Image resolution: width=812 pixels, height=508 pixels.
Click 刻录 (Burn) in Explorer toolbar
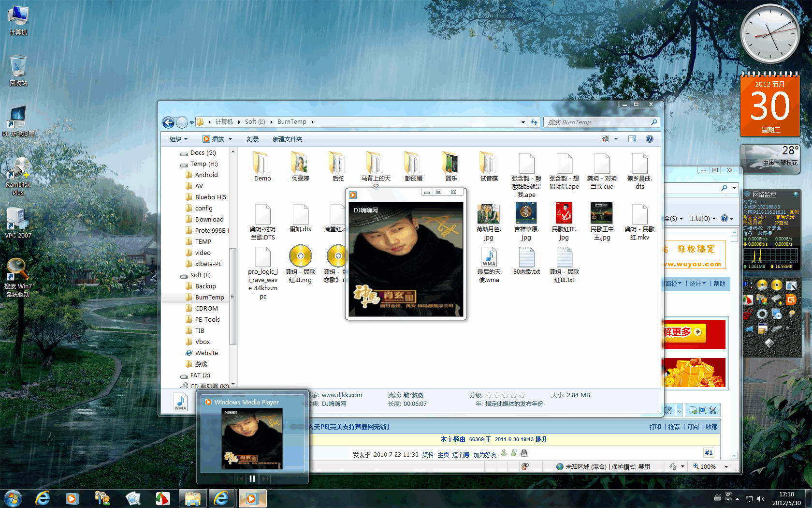pyautogui.click(x=253, y=139)
